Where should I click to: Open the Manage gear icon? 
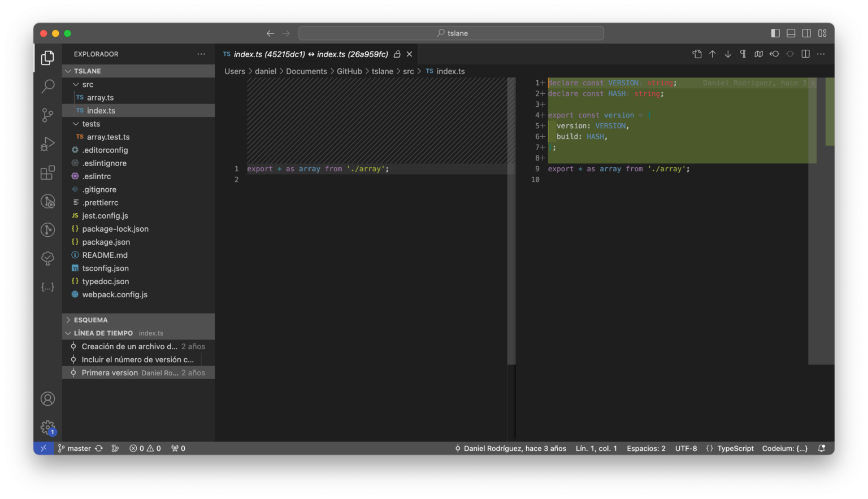[47, 427]
